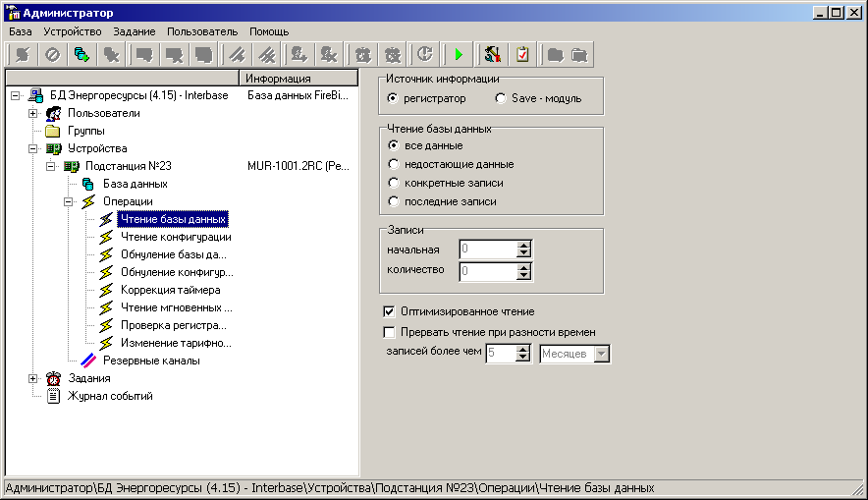868x500 pixels.
Task: Click the device icon of Подстанция №23
Action: click(x=71, y=166)
